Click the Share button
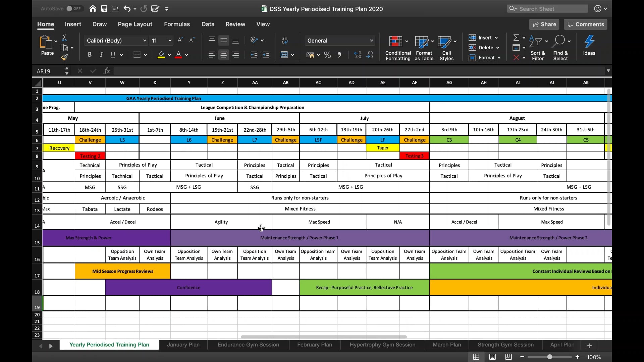 [544, 24]
